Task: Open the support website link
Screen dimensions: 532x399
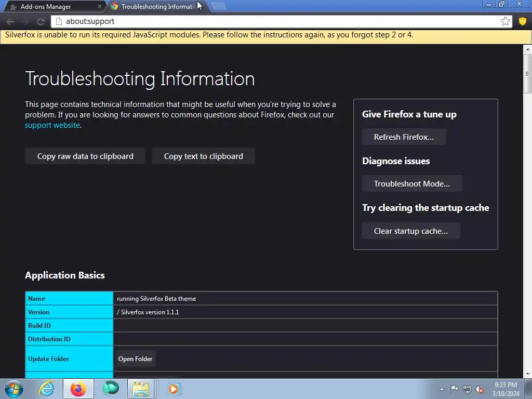Action: click(x=52, y=125)
